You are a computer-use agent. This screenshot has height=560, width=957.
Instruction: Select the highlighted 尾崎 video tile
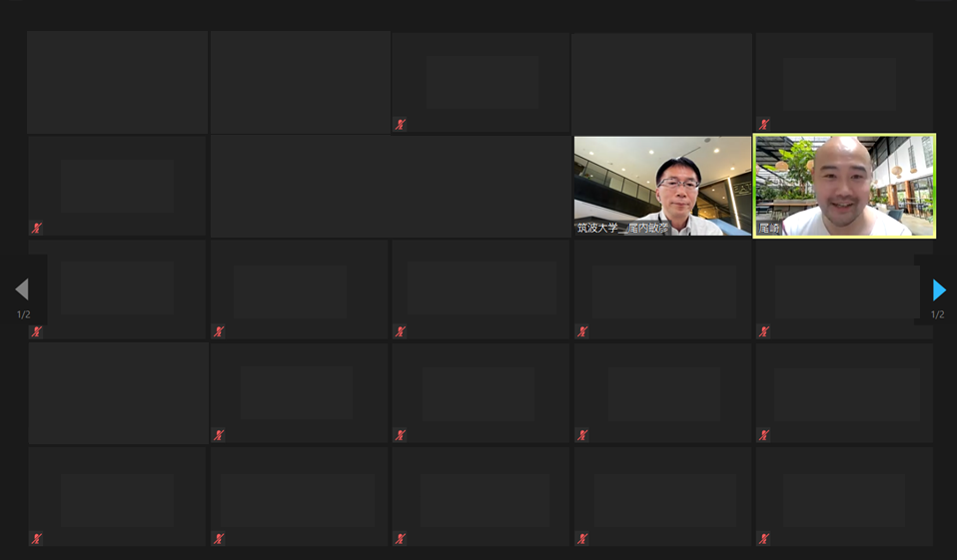click(x=845, y=186)
